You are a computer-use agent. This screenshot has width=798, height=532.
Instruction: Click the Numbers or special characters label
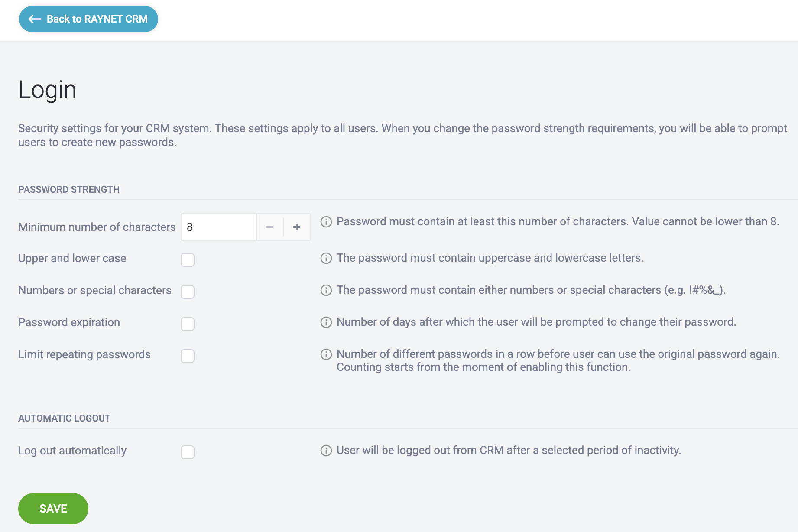point(95,290)
